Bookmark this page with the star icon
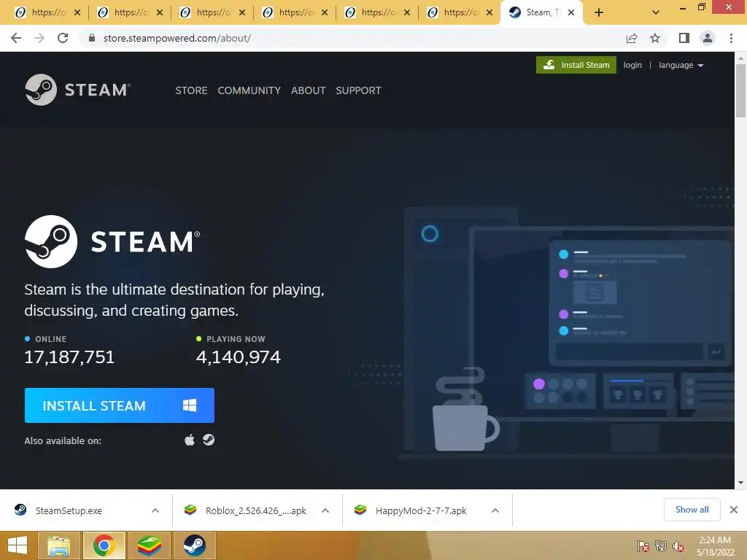Screen dimensions: 747x560 (655, 38)
